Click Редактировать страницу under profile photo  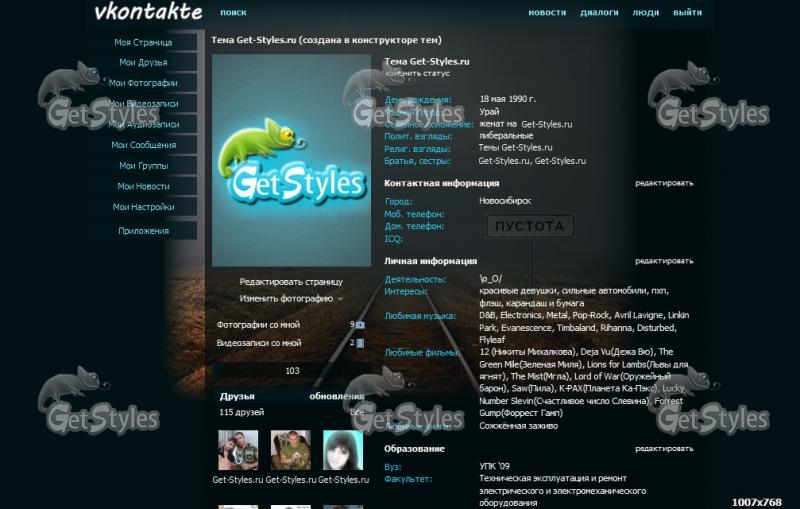291,282
